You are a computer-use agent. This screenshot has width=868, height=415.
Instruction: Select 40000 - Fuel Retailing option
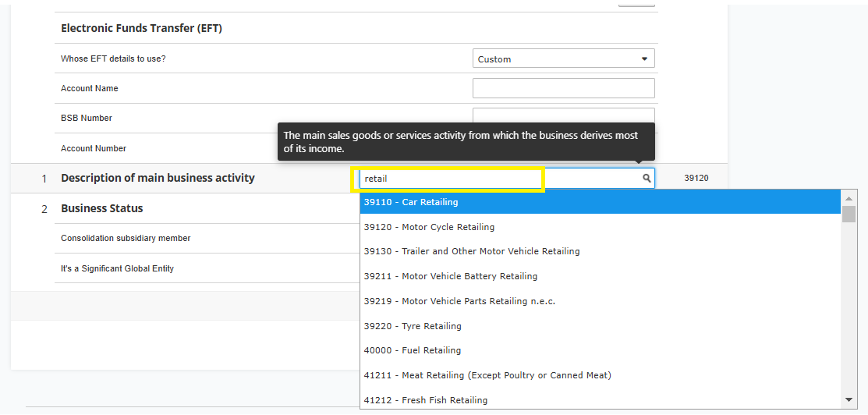(412, 350)
